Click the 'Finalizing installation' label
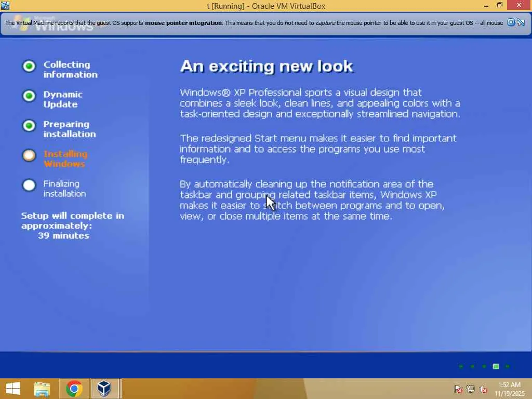The height and width of the screenshot is (399, 532). [64, 189]
